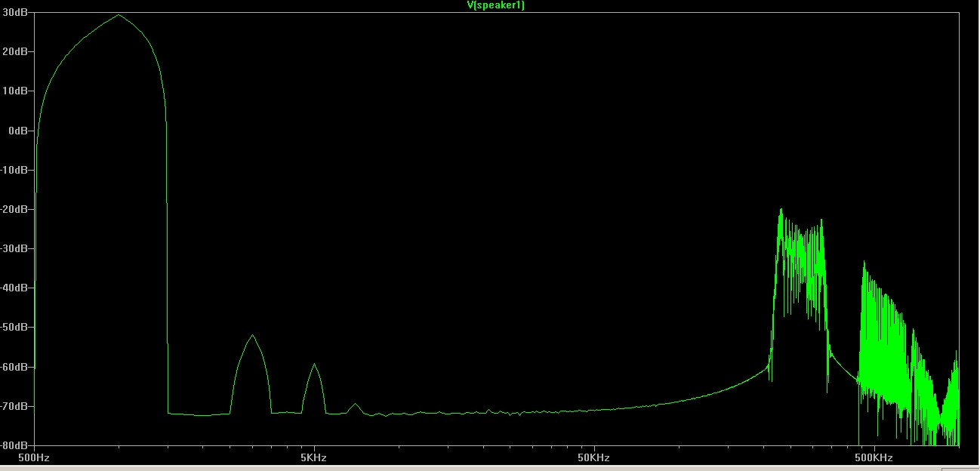980x471 pixels.
Task: Click the 500KHz frequency axis label
Action: click(x=874, y=458)
